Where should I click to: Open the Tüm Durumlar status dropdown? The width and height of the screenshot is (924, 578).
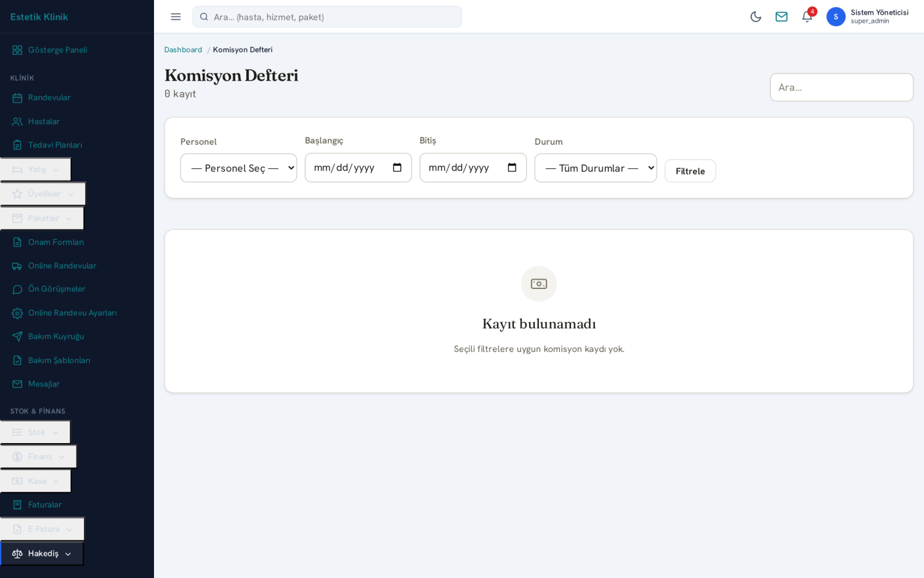click(x=596, y=168)
